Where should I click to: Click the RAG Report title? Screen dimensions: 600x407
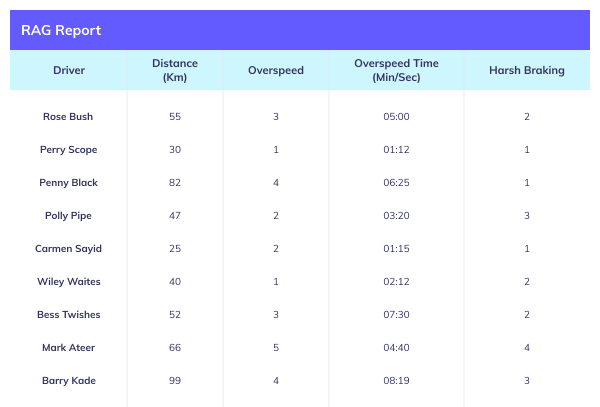click(x=61, y=30)
